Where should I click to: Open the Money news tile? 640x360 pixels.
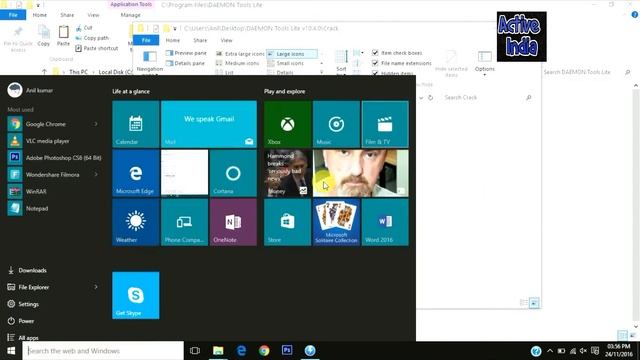tap(287, 173)
